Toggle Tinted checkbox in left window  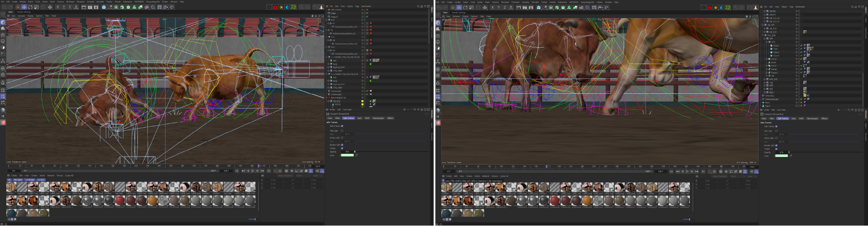pos(342,148)
